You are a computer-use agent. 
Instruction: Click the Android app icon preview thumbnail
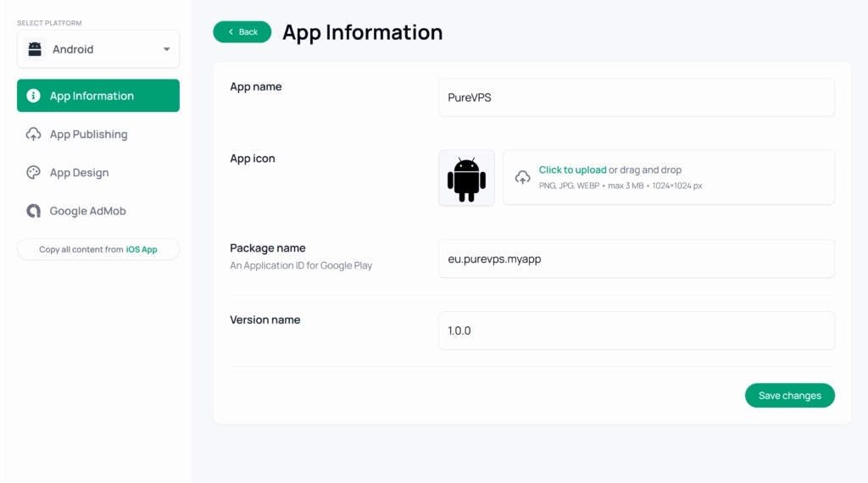point(466,178)
